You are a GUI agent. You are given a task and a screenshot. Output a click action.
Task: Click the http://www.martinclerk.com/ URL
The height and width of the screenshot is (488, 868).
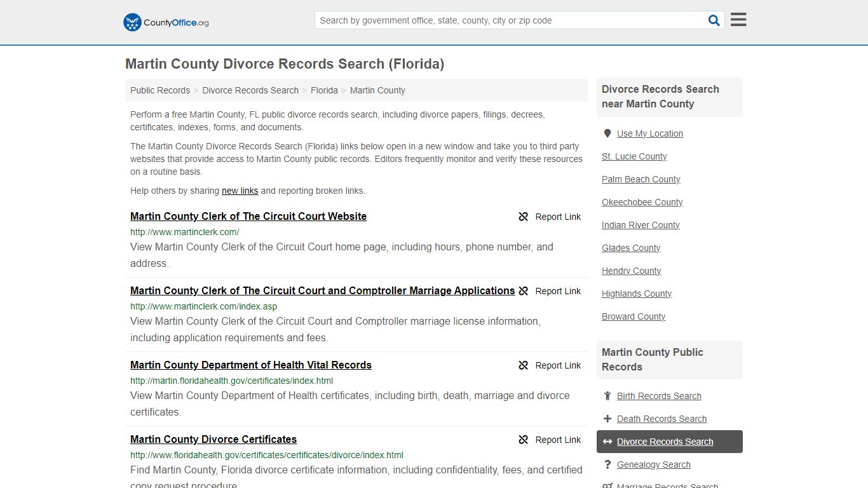pos(185,232)
